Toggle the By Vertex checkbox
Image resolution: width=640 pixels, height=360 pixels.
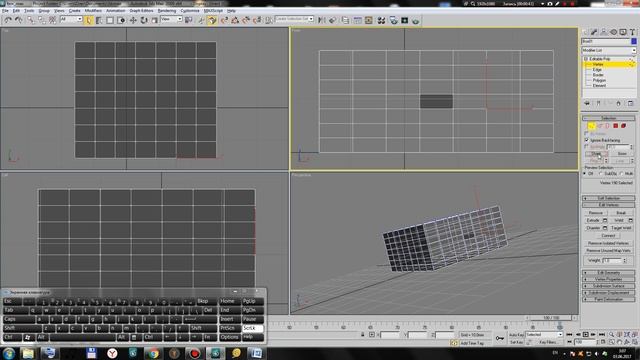click(x=587, y=134)
